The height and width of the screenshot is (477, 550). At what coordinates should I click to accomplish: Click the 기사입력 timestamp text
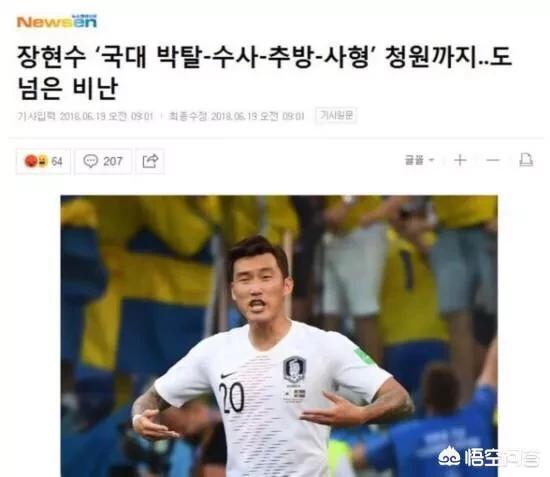click(86, 116)
